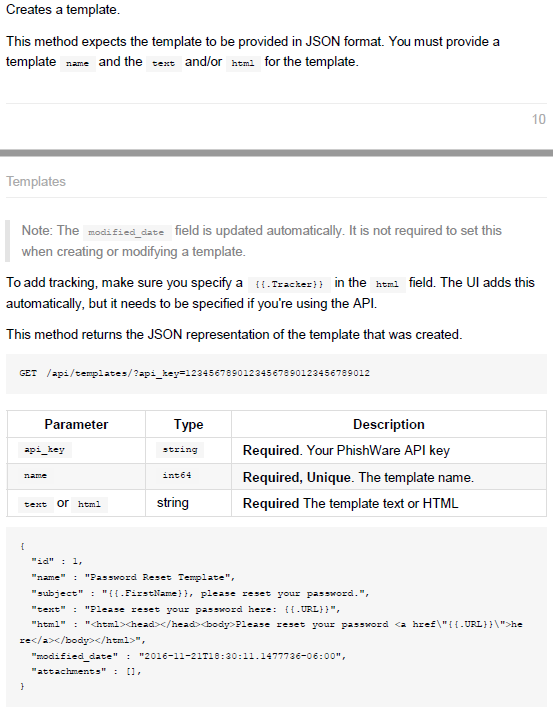The height and width of the screenshot is (713, 553).
Task: Click the Parameter column header
Action: (x=76, y=424)
